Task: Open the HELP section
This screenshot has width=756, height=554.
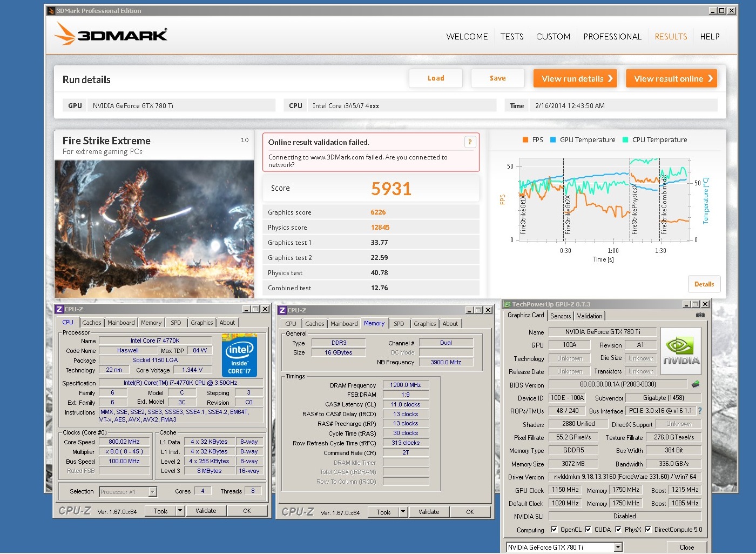Action: [710, 37]
